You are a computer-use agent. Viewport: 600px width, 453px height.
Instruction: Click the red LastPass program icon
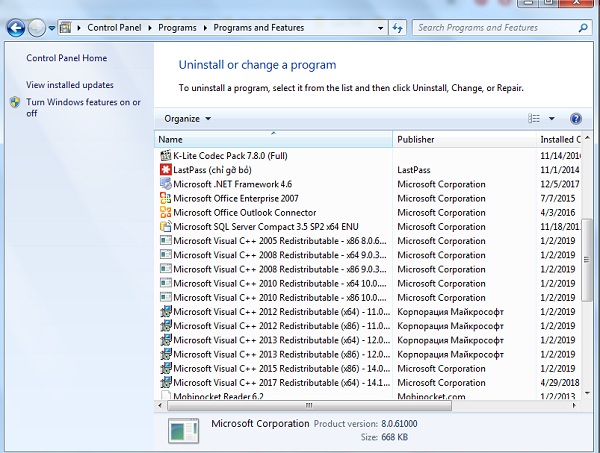[x=165, y=170]
